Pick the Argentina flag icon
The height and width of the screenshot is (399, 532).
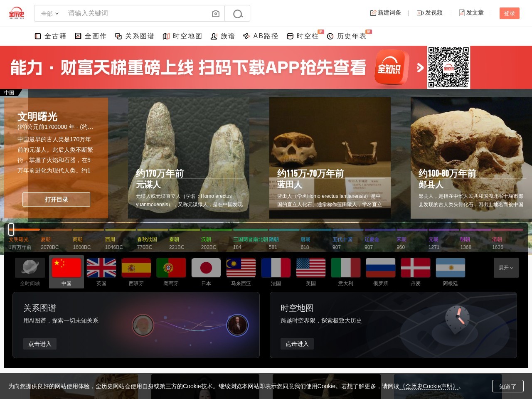click(x=451, y=268)
